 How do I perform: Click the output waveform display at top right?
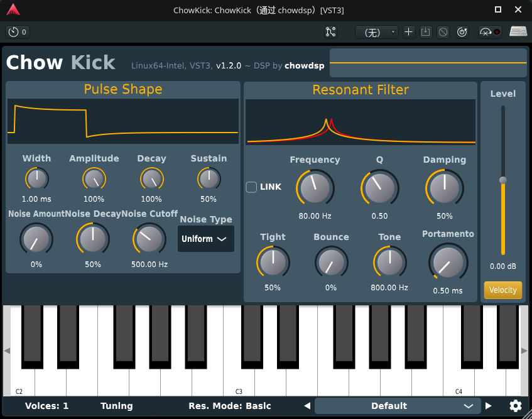428,63
